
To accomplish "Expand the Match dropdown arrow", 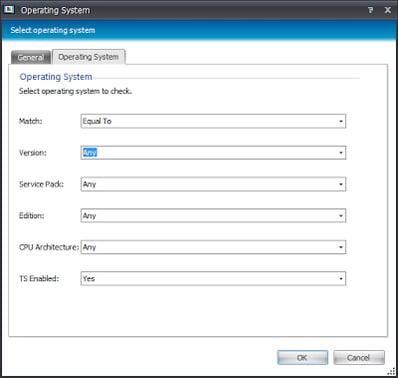I will coord(341,121).
